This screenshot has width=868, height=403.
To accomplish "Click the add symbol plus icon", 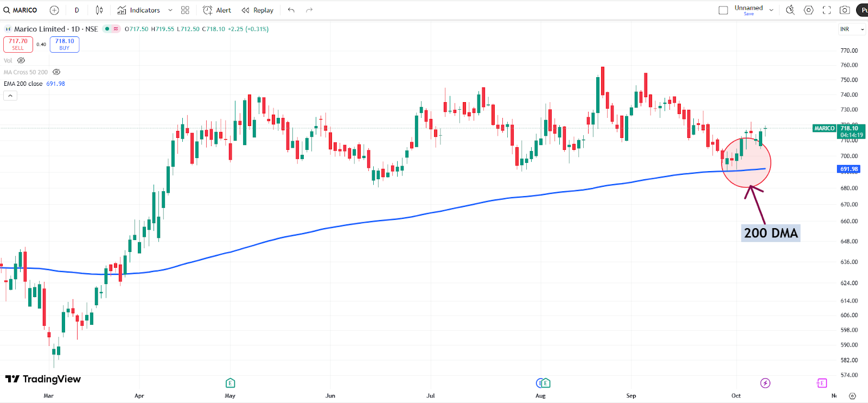I will pos(54,10).
